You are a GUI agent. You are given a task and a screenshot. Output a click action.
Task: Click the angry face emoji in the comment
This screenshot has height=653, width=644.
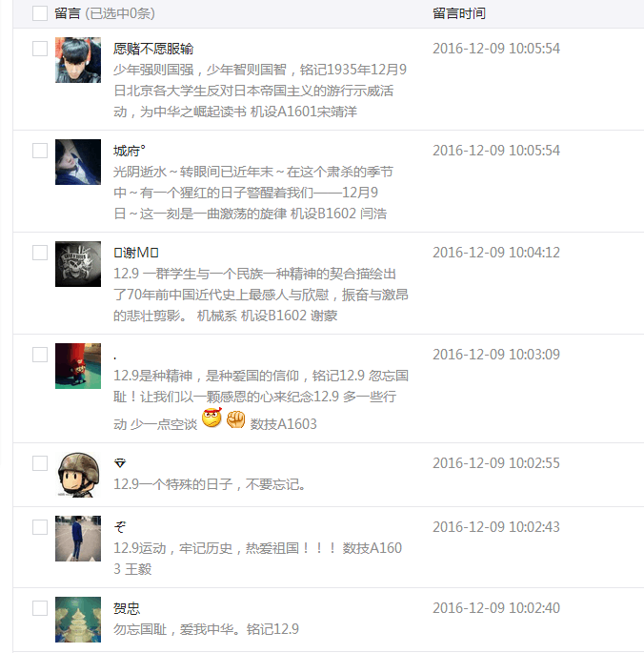(x=211, y=418)
